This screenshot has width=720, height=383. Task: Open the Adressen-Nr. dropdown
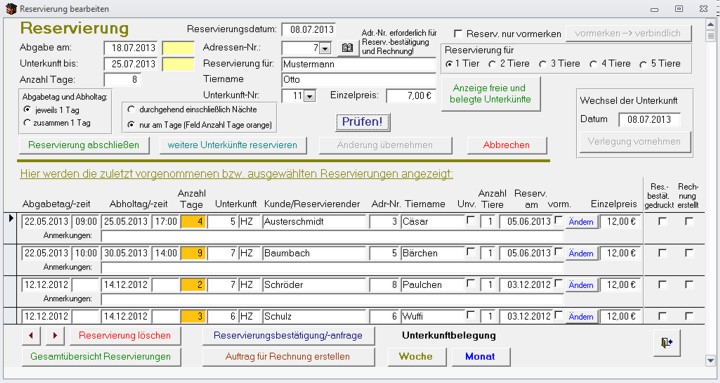click(325, 48)
